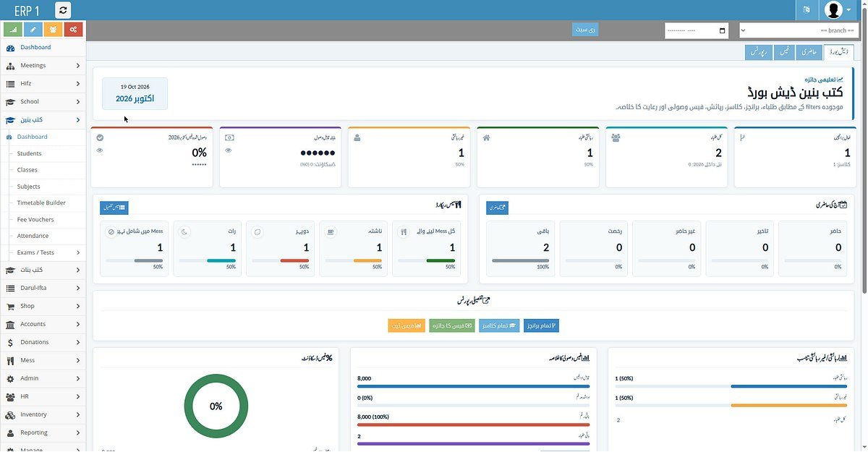This screenshot has width=868, height=452.
Task: Click the School graduation cap icon
Action: point(10,102)
